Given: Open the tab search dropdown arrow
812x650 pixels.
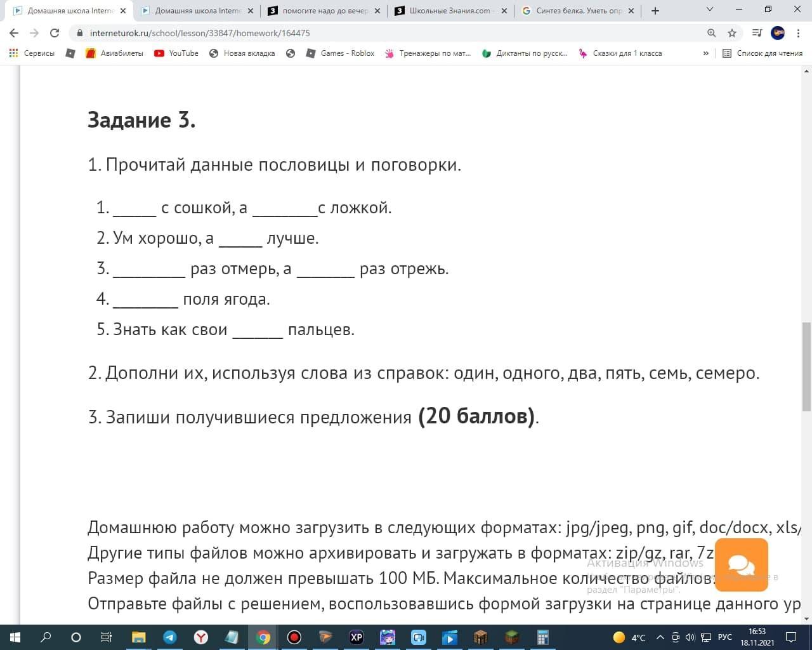Looking at the screenshot, I should 710,10.
